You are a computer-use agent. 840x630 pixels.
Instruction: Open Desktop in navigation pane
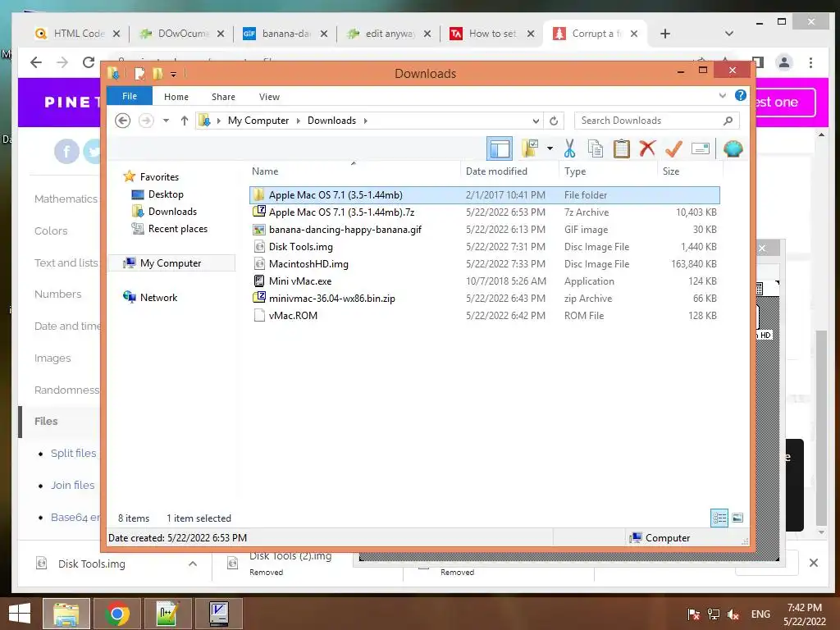coord(166,194)
